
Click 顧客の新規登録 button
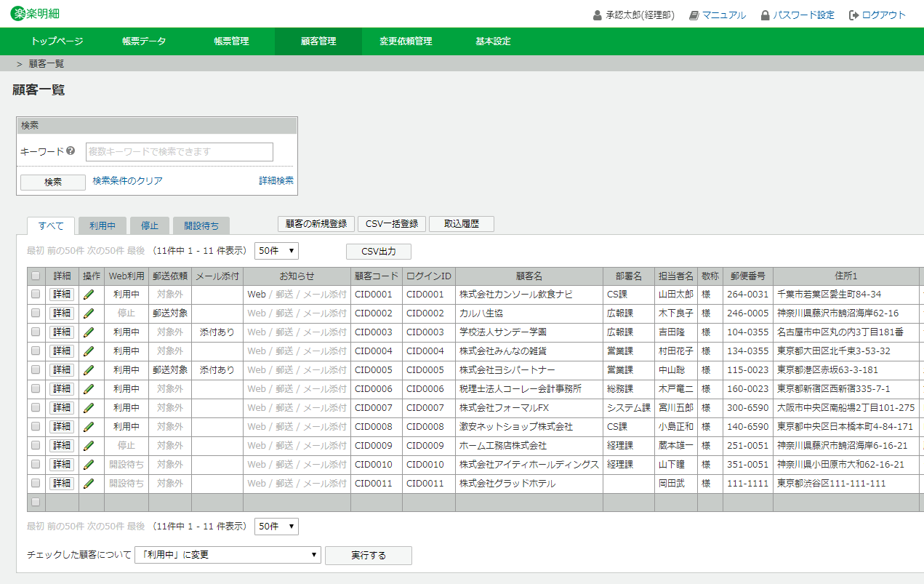tap(316, 224)
